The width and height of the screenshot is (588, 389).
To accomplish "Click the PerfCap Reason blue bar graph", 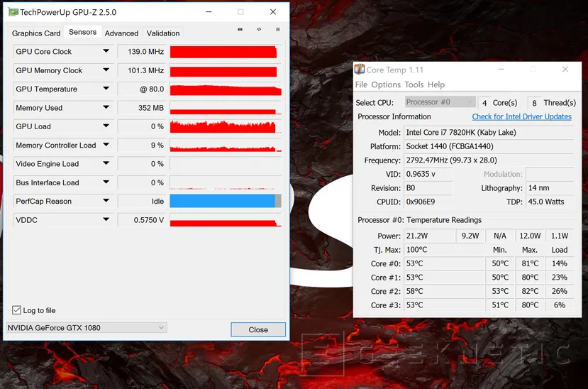I will [x=226, y=201].
